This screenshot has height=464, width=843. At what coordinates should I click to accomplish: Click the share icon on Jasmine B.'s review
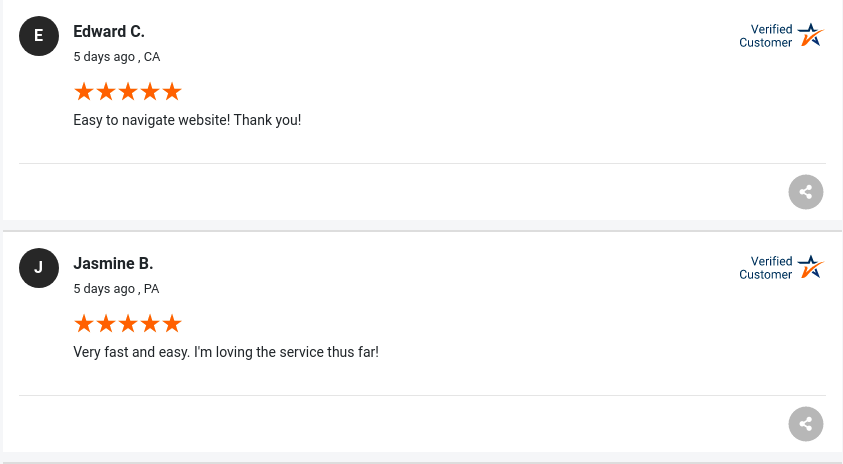[x=805, y=424]
